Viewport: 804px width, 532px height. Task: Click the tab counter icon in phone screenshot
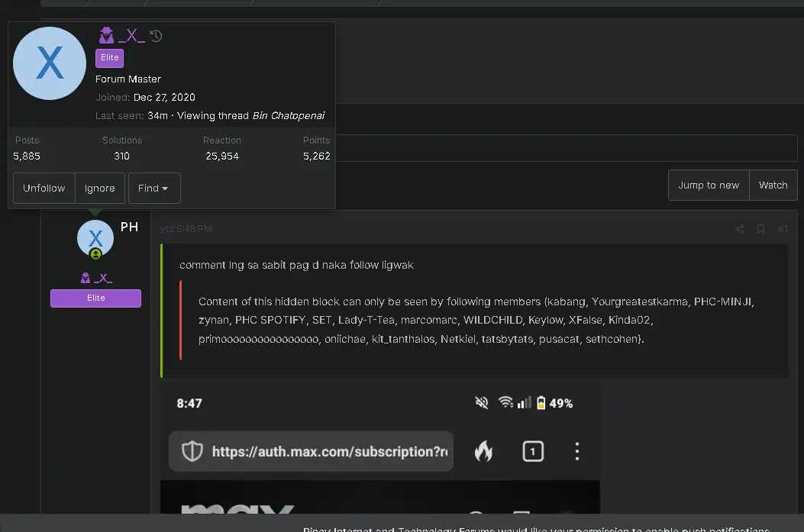pos(533,452)
